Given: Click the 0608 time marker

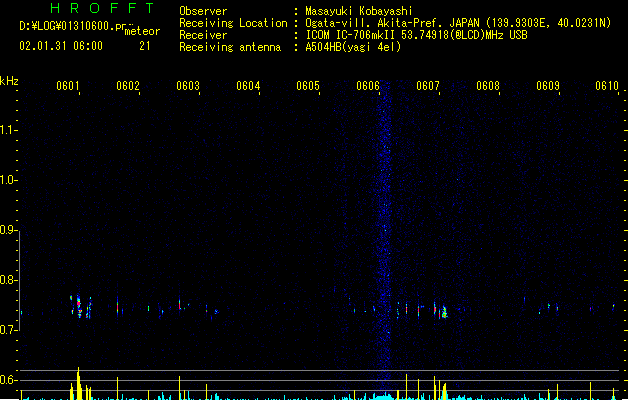Looking at the screenshot, I should [488, 86].
